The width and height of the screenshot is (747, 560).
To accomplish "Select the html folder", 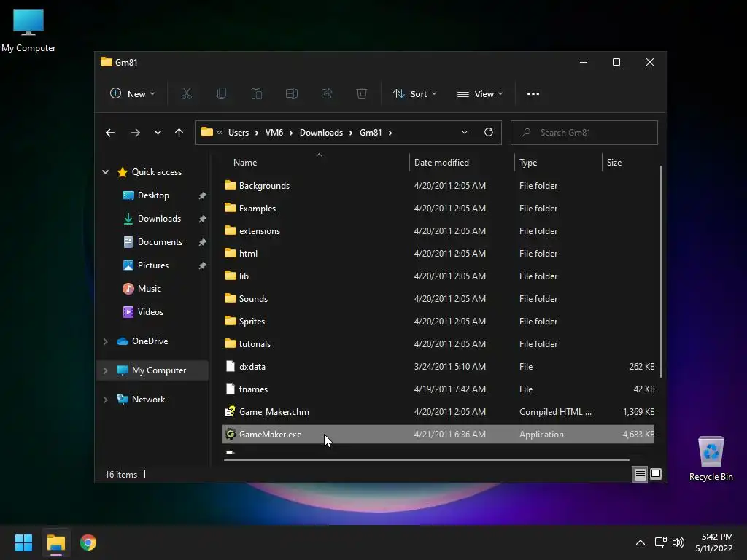I will point(438,253).
